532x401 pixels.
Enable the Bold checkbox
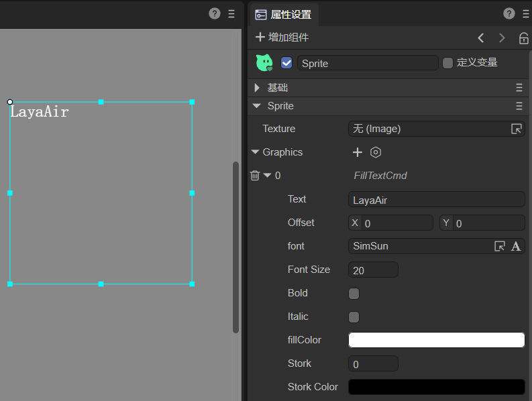(354, 294)
